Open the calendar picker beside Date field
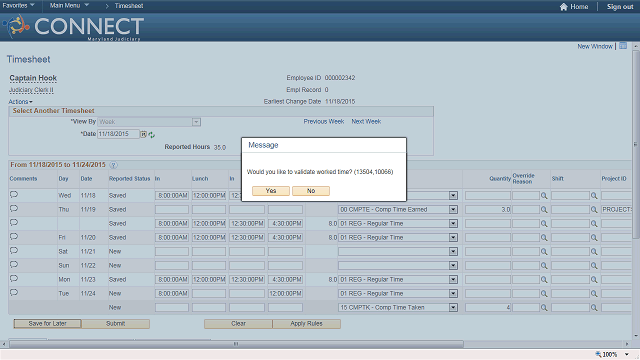This screenshot has width=640, height=360. point(143,134)
